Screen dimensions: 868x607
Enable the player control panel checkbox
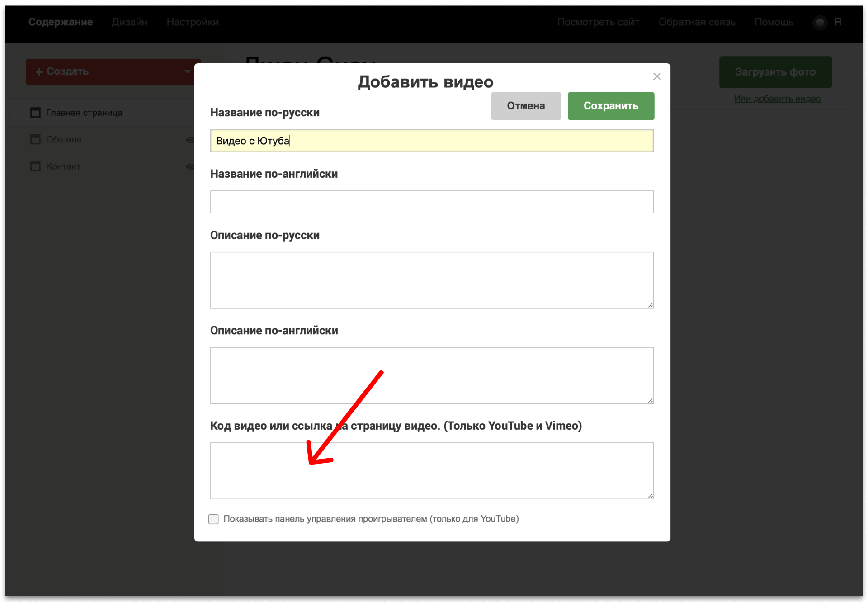pos(213,519)
